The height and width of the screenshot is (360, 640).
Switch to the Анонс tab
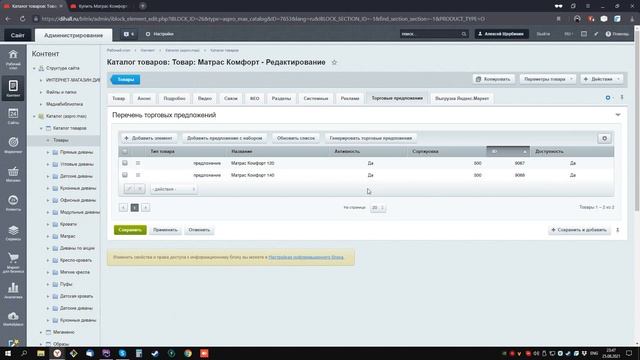[144, 98]
